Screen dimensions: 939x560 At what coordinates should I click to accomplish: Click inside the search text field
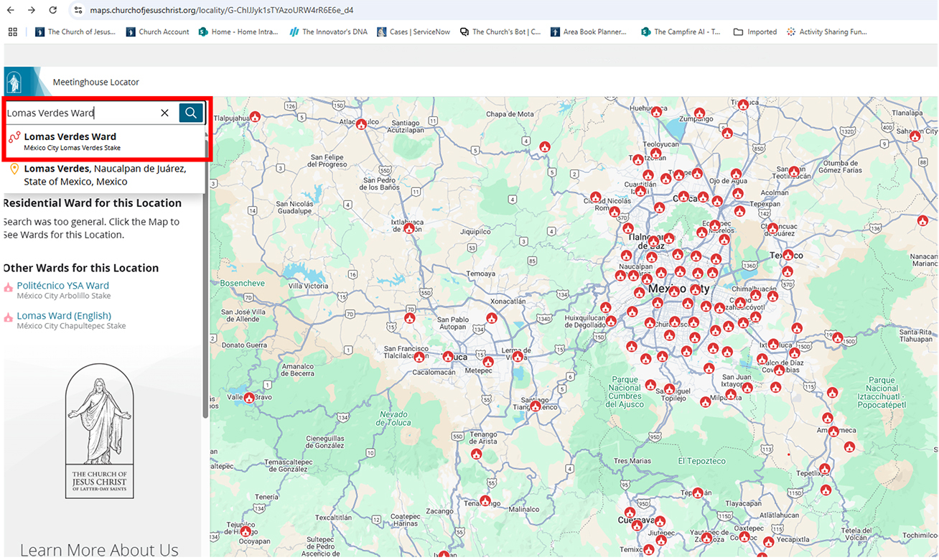click(79, 113)
